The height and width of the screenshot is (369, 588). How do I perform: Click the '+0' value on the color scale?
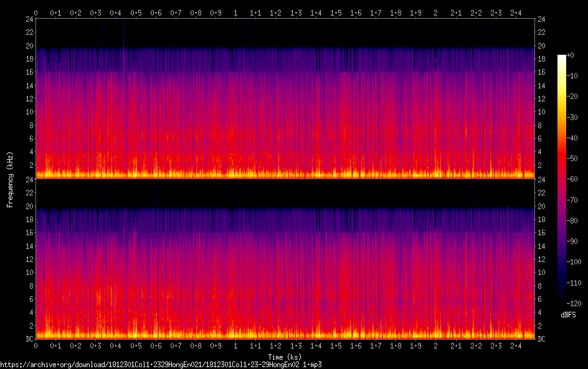point(571,55)
